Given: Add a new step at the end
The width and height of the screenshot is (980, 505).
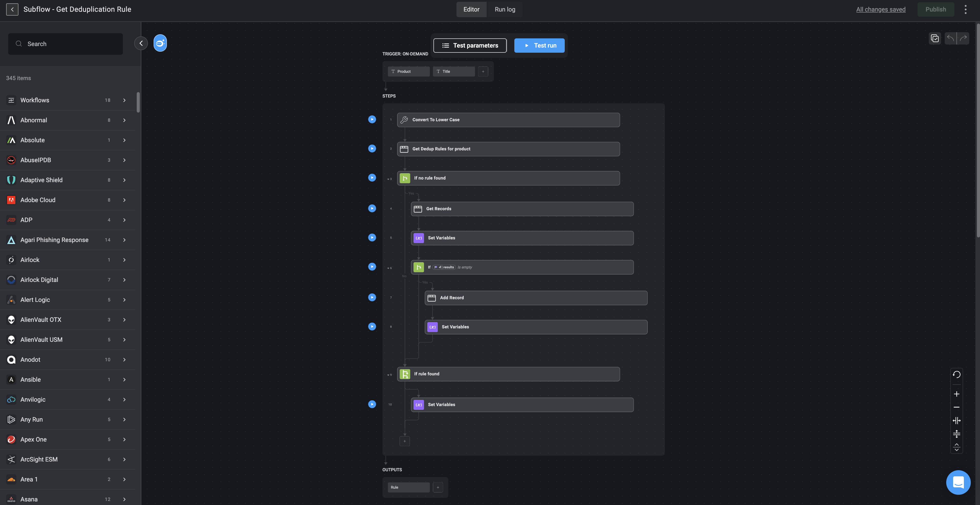Looking at the screenshot, I should [x=404, y=441].
